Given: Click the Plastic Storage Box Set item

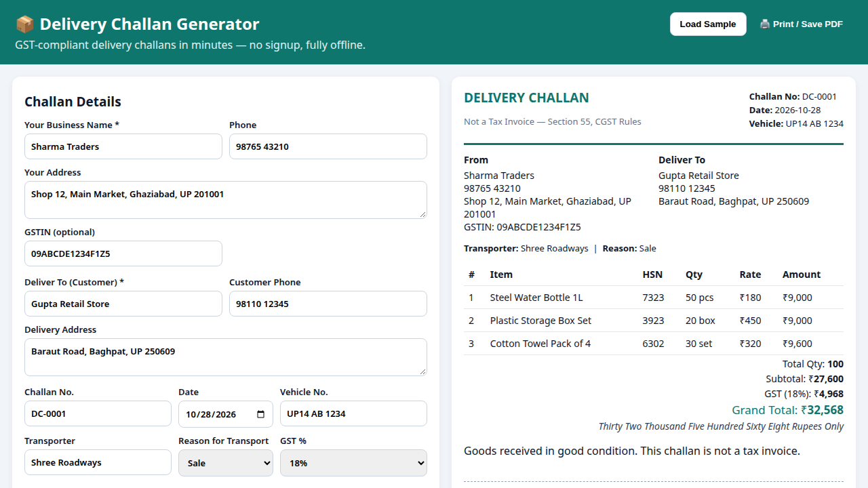Looking at the screenshot, I should (x=540, y=321).
